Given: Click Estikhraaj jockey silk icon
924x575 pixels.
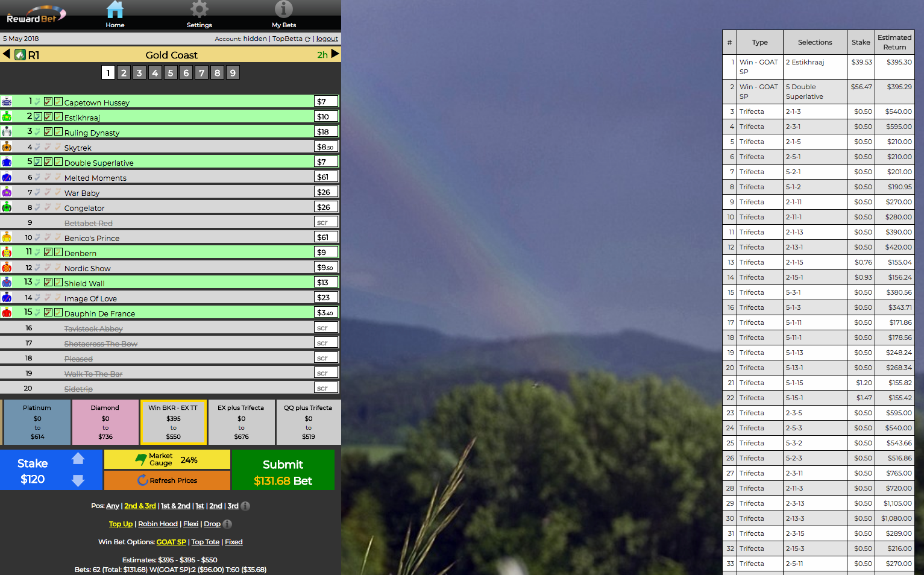Looking at the screenshot, I should [7, 117].
